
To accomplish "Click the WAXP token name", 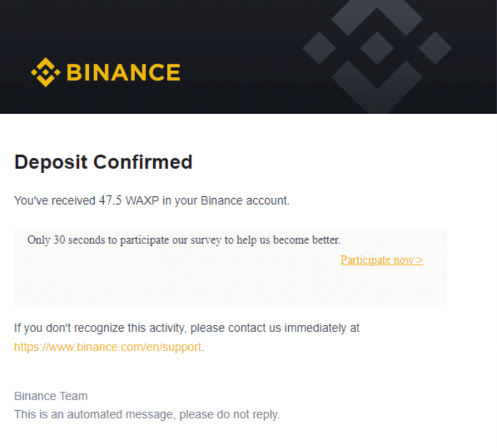I will (142, 201).
